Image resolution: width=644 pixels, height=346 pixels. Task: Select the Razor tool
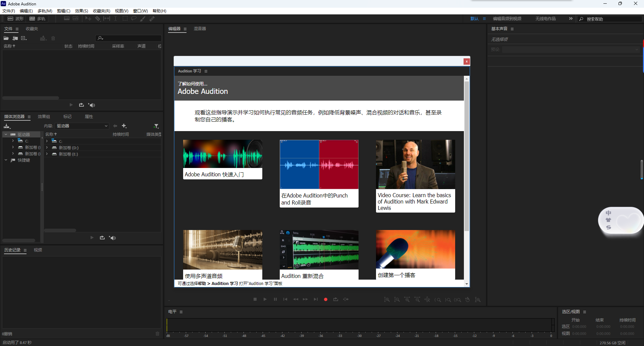point(98,18)
